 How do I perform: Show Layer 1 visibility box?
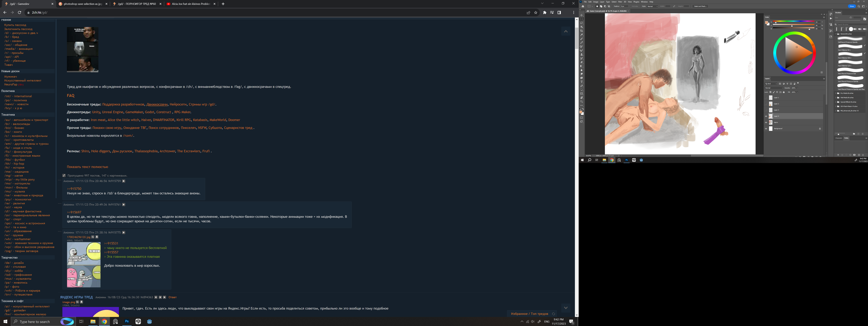point(766,97)
